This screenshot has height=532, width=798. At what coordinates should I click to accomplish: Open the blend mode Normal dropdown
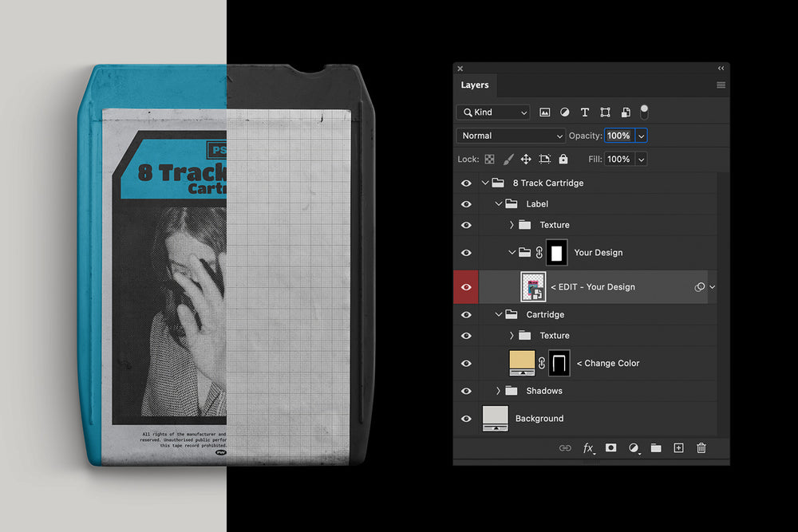pos(511,136)
